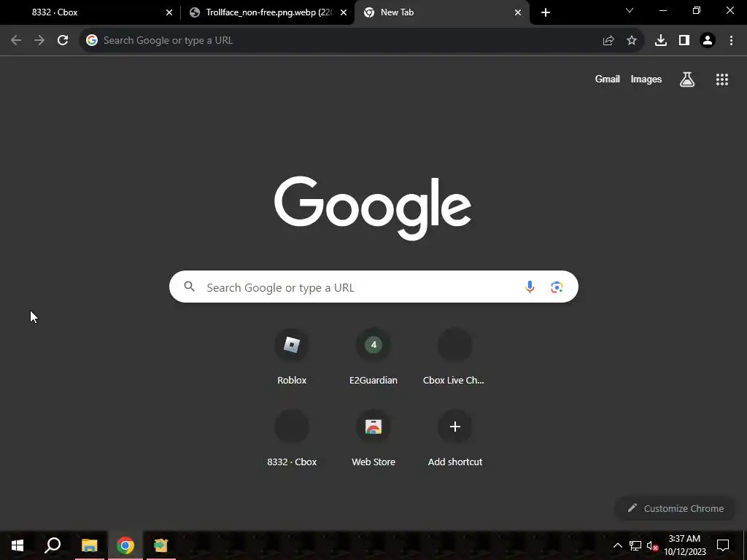Viewport: 747px width, 560px height.
Task: Open File Explorer from taskbar
Action: 89,545
